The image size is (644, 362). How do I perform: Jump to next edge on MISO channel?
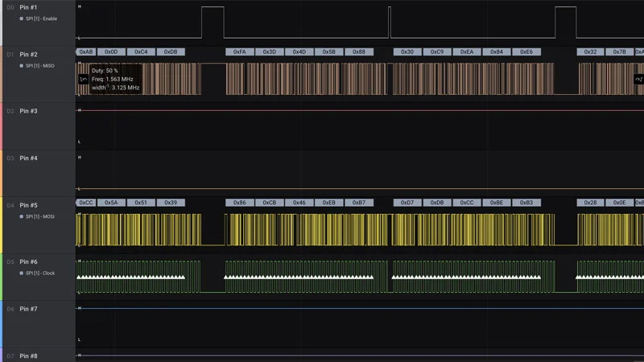click(638, 79)
